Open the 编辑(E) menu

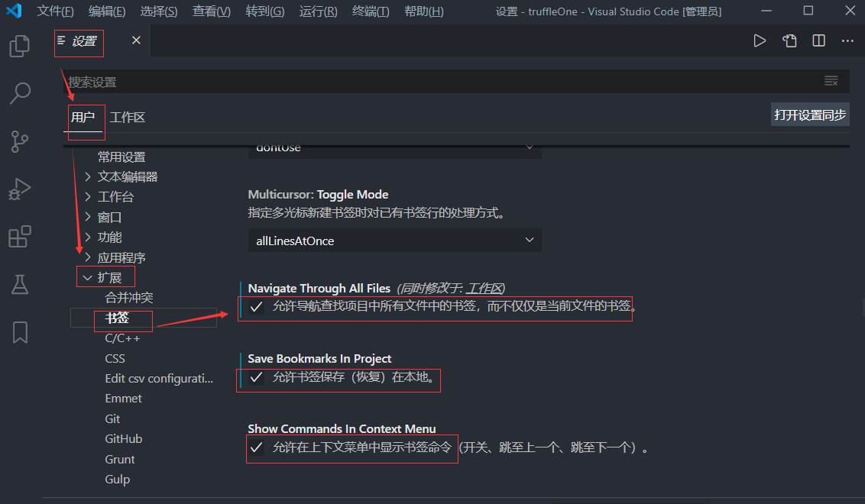click(107, 11)
